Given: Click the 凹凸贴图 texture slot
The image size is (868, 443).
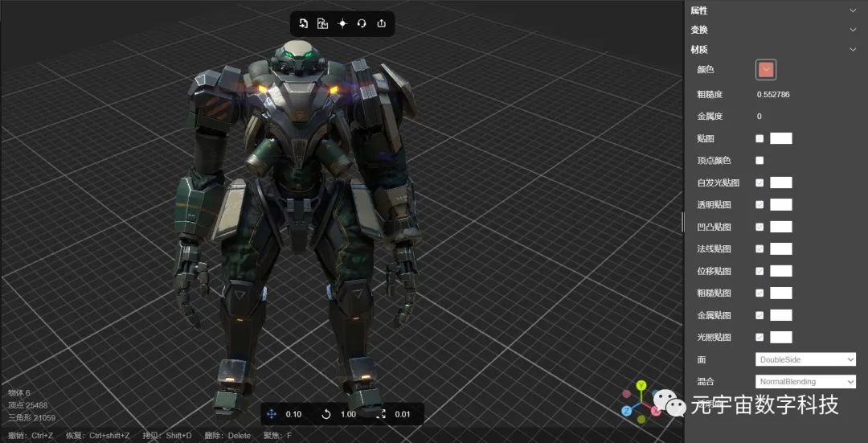Looking at the screenshot, I should point(781,227).
